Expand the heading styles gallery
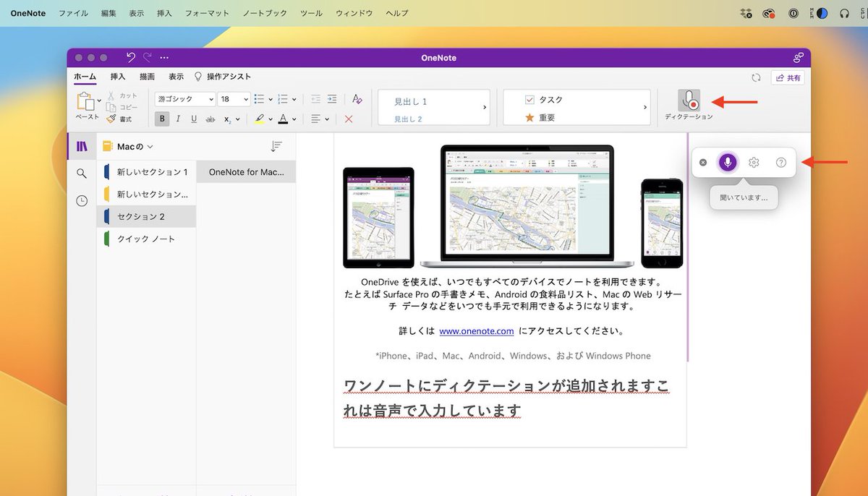Screen dimensions: 868x496 coord(485,107)
